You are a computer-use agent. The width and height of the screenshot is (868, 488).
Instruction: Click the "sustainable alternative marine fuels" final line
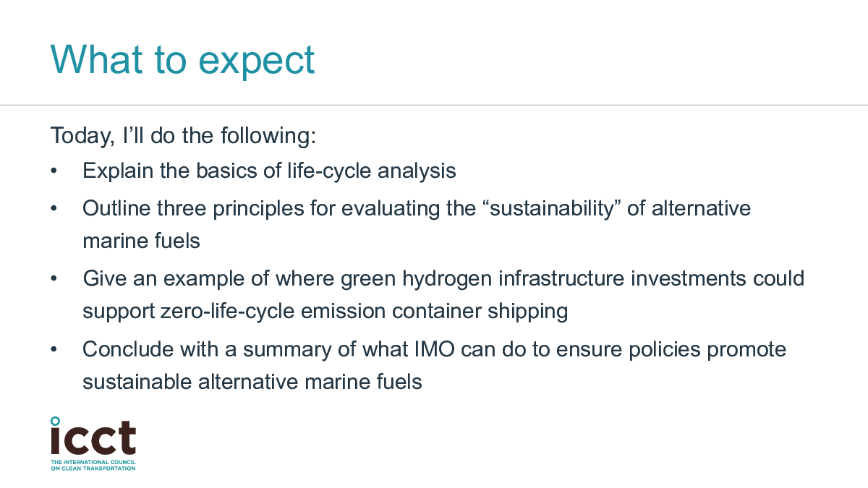point(252,381)
